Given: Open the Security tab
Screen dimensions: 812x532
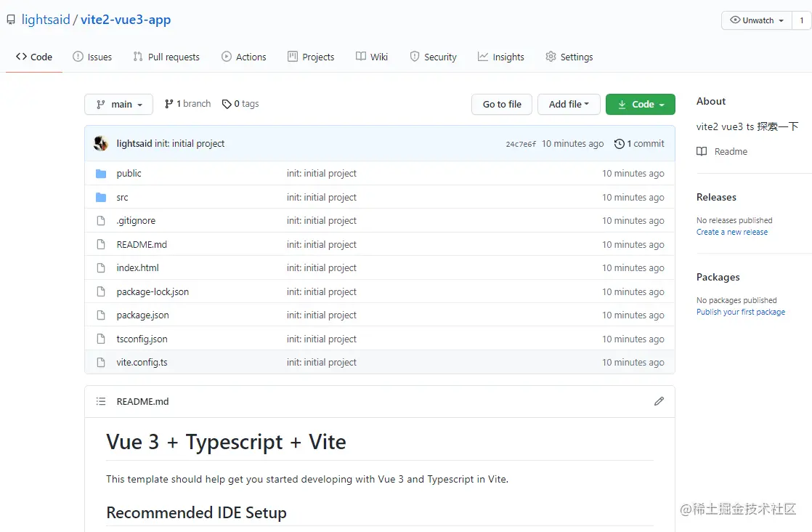Looking at the screenshot, I should [433, 57].
